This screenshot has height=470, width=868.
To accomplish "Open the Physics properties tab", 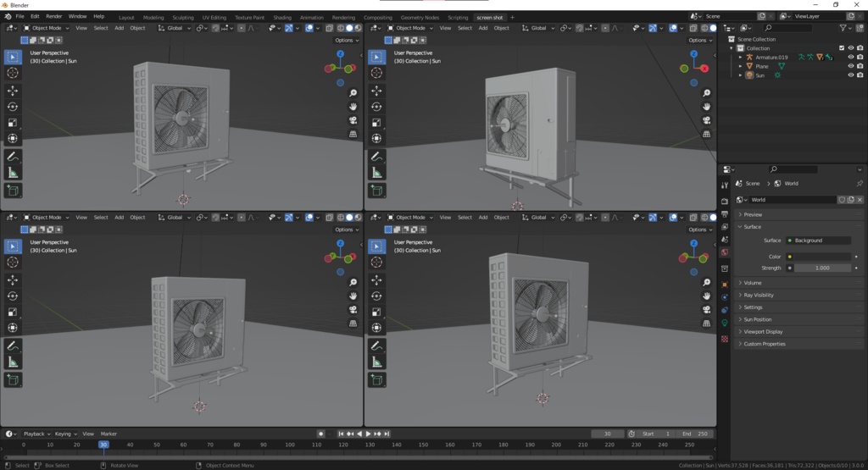I will coord(725,297).
